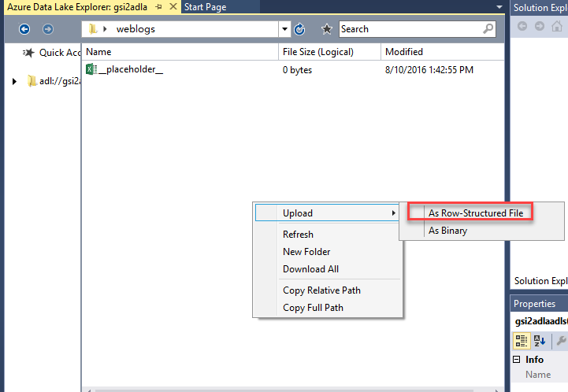The width and height of the screenshot is (568, 392).
Task: Expand the adl://gsi2 tree node
Action: coord(15,81)
